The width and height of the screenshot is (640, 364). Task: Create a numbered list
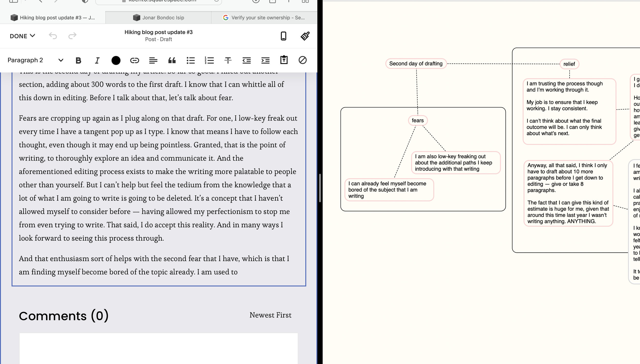click(209, 60)
